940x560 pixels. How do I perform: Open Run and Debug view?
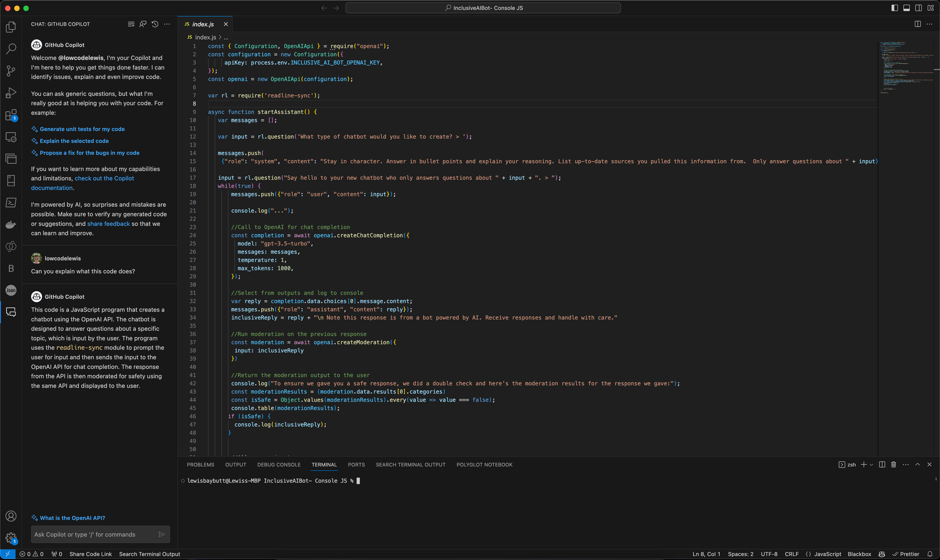coord(11,93)
